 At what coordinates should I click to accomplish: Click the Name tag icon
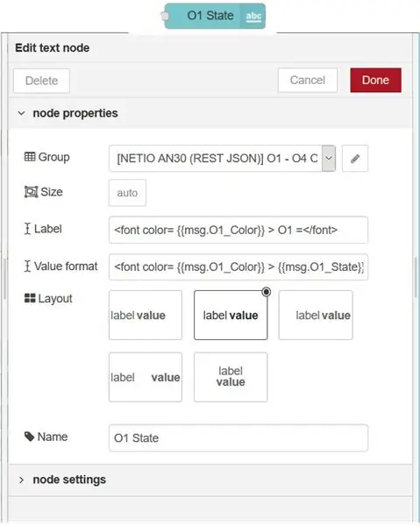(29, 437)
